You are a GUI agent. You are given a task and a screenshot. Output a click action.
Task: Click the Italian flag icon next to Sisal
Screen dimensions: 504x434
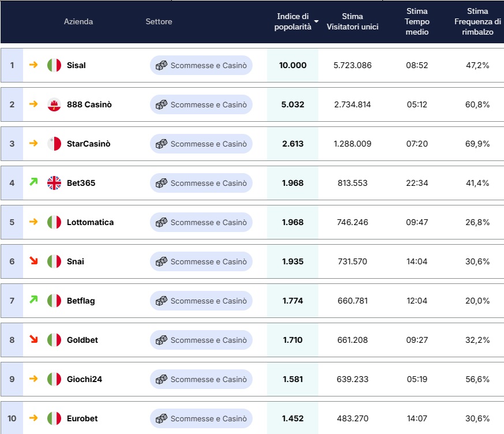(54, 65)
